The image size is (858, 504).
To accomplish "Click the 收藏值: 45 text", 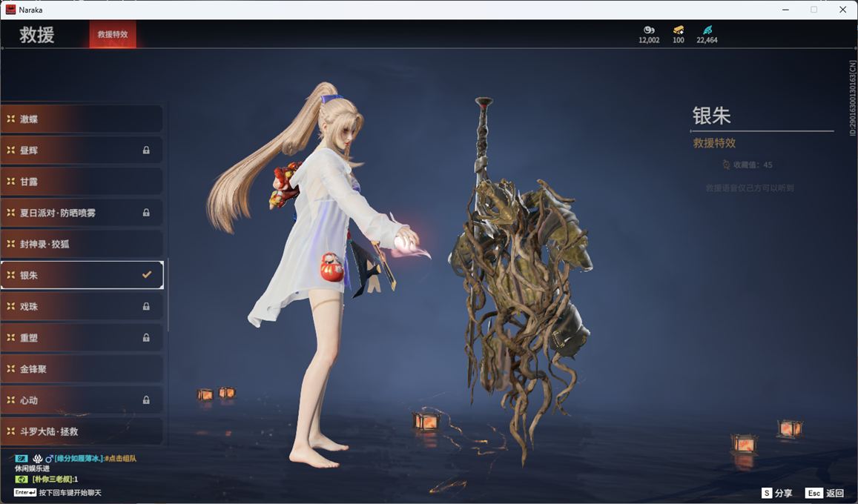I will (x=753, y=165).
